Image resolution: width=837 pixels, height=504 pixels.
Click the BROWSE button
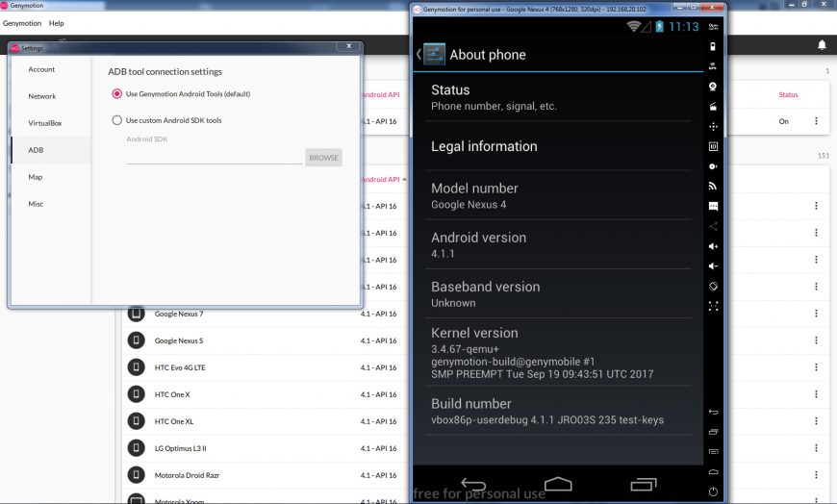[x=323, y=157]
